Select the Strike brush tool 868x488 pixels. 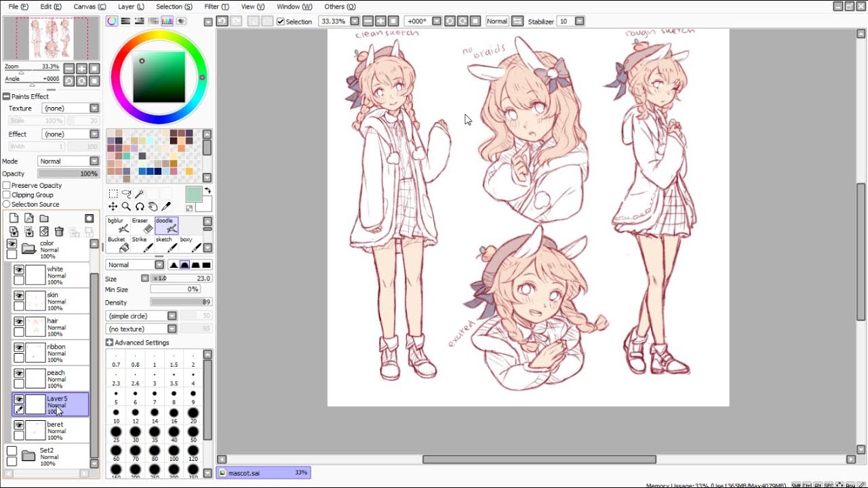click(143, 244)
